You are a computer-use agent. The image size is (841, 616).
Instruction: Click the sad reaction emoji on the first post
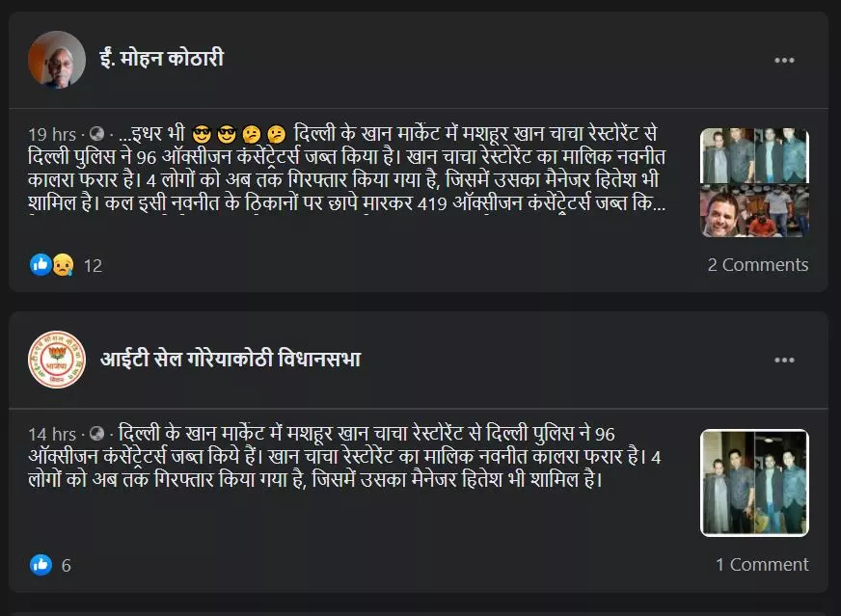click(x=63, y=264)
